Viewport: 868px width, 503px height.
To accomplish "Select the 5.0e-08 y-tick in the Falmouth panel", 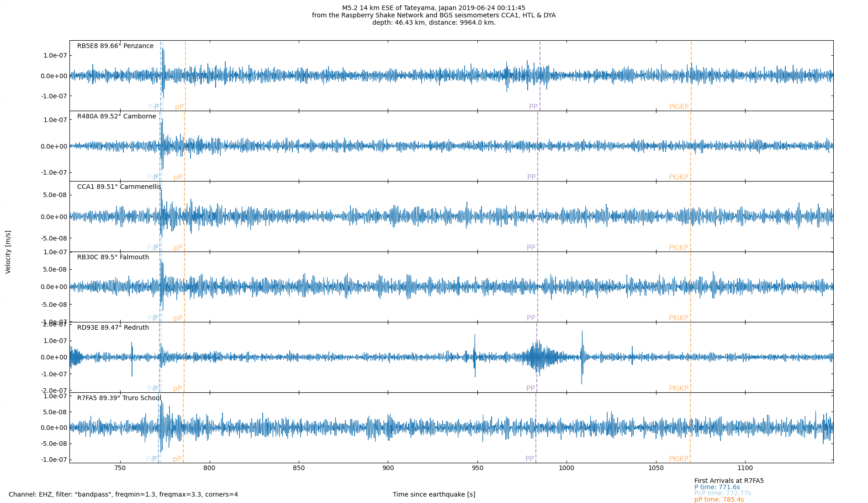I will (x=55, y=269).
